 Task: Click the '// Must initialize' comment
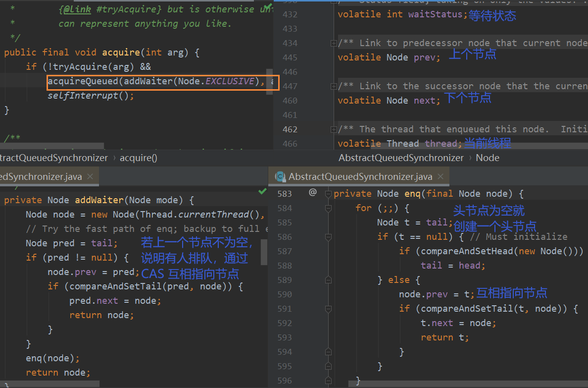(x=519, y=237)
